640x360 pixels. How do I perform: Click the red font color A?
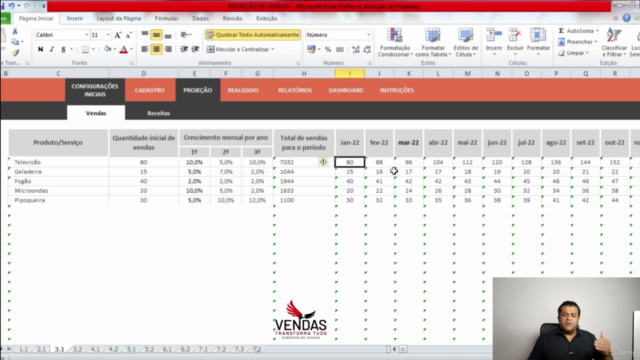(x=124, y=49)
